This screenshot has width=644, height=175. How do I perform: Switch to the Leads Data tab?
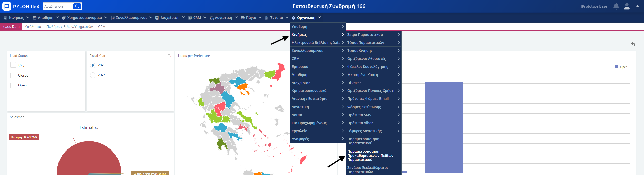11,27
